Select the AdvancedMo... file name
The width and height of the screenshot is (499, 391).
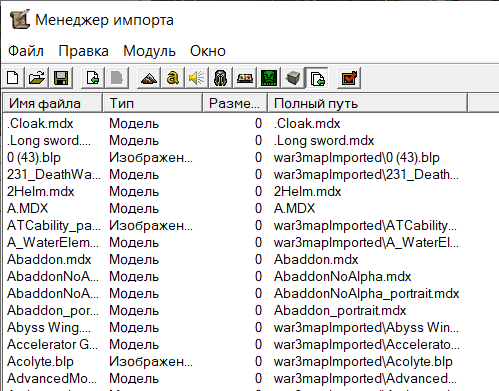52,379
